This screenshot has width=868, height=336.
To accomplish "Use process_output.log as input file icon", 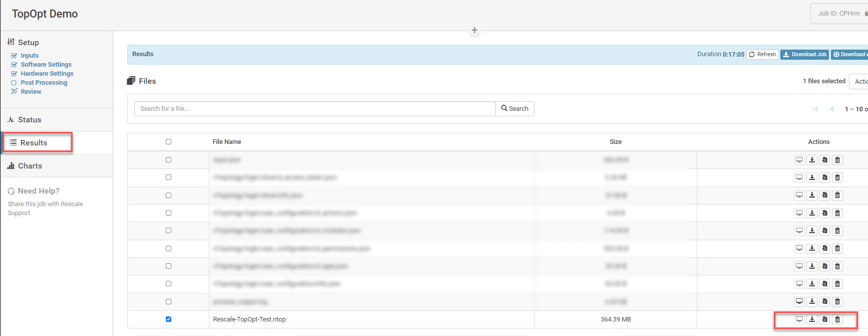I will point(824,301).
